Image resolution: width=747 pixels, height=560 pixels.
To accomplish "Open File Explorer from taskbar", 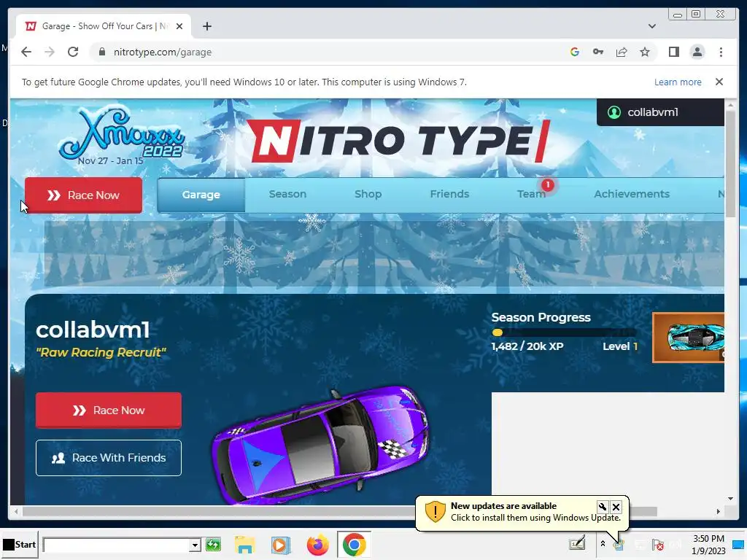I will coord(245,545).
